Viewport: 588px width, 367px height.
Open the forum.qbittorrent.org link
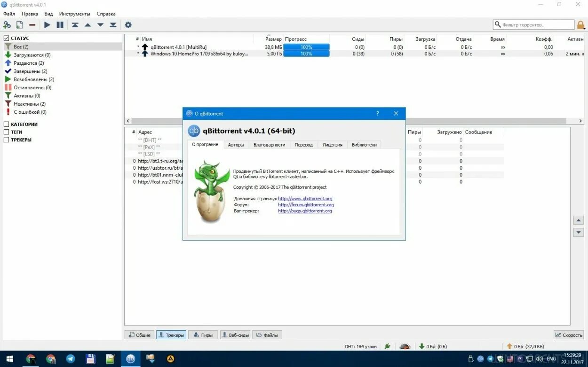click(306, 205)
